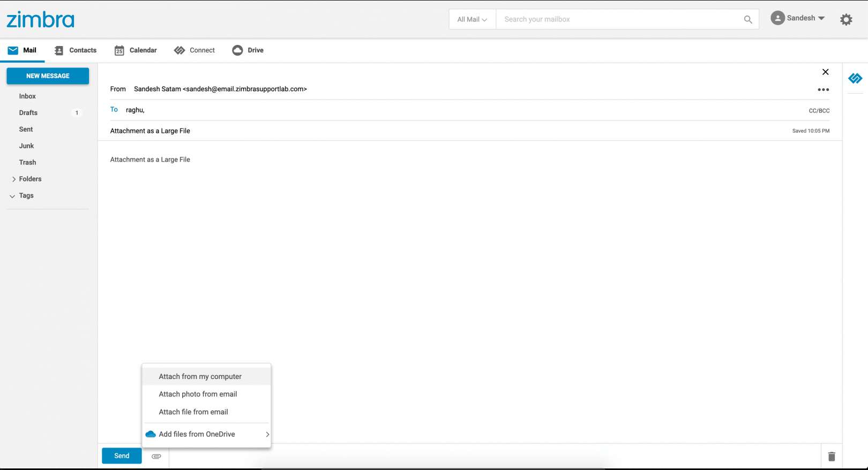Switch to the Mail tab
Screen dimensions: 868x470
click(22, 50)
